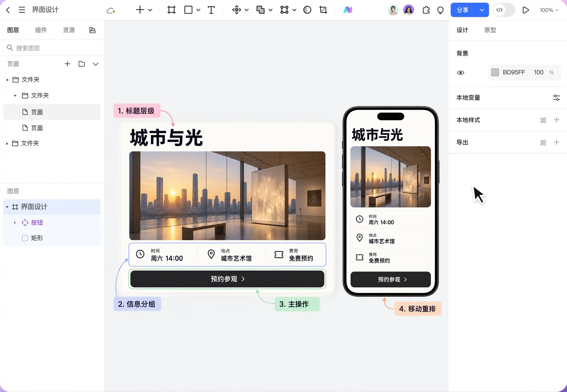Click the pen/vector edit tool icon
This screenshot has height=392, width=567.
237,10
